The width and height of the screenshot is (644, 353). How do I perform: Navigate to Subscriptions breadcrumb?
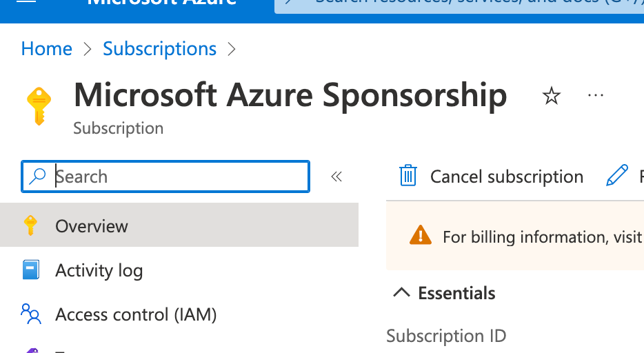[x=159, y=49]
